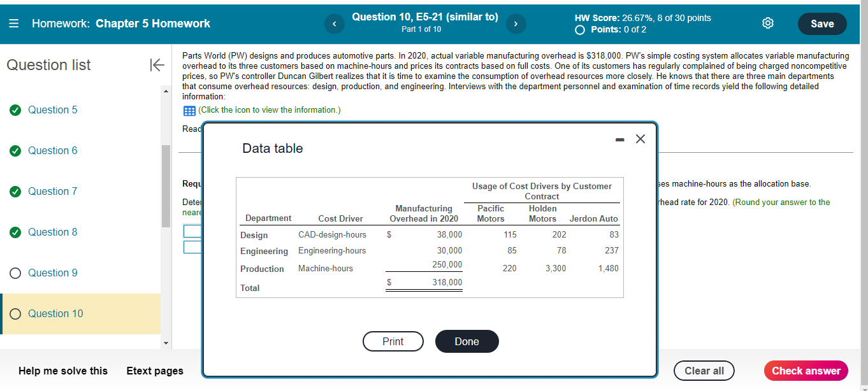Click the HW Score text
This screenshot has height=391, width=868.
coord(642,18)
